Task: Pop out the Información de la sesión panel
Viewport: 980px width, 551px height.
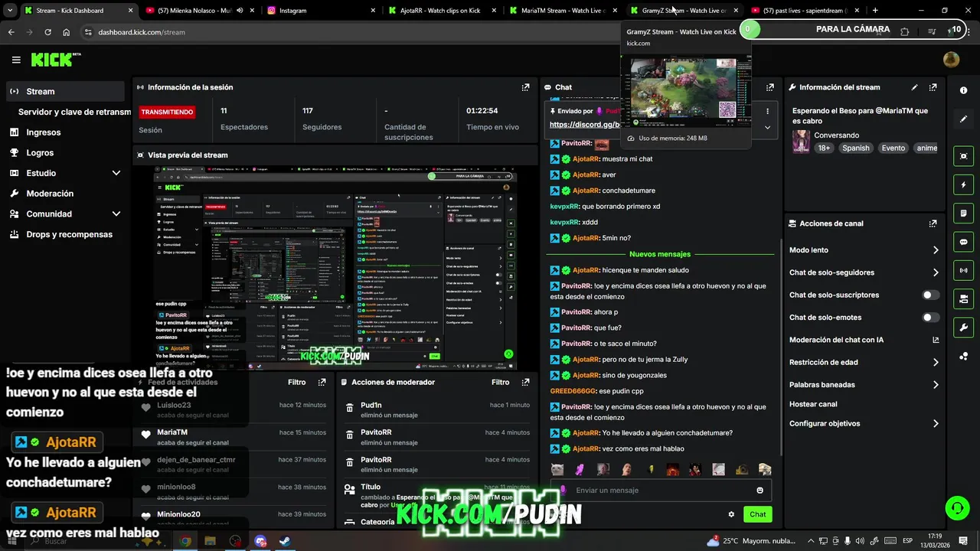Action: (525, 87)
